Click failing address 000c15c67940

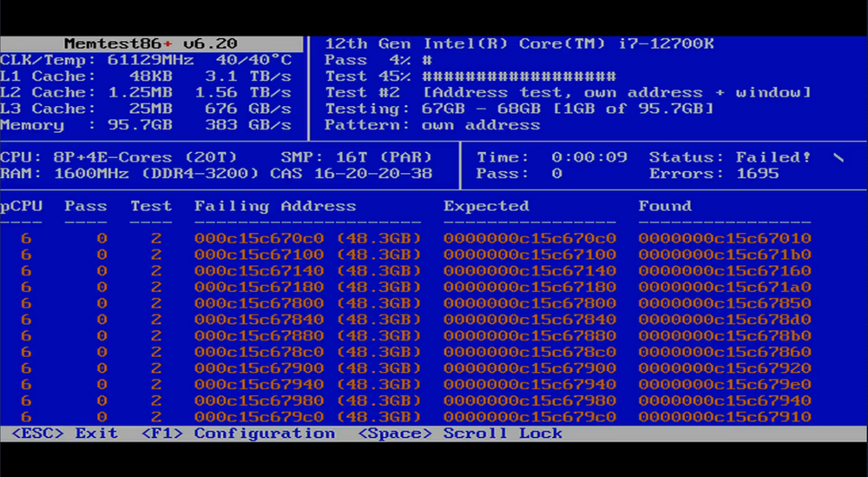(259, 385)
